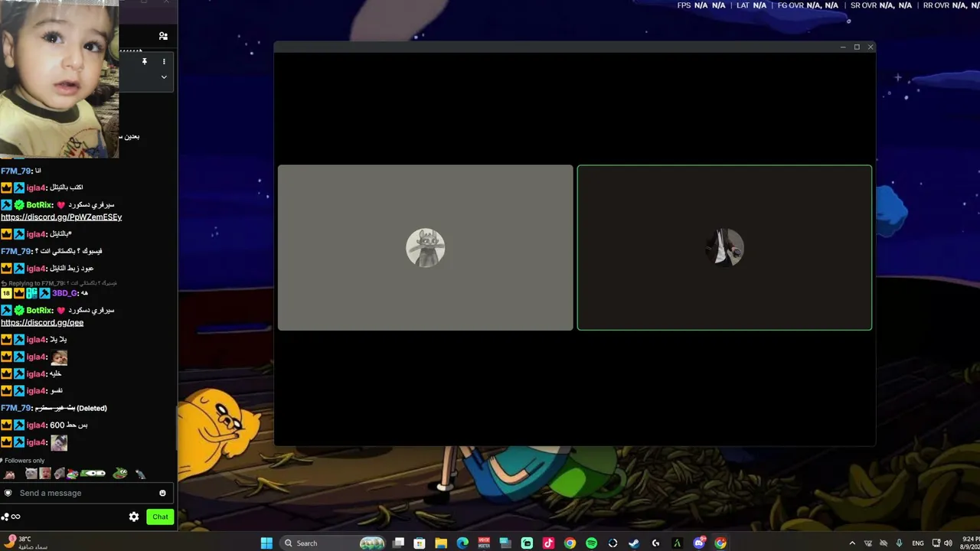The height and width of the screenshot is (551, 980).
Task: Switch to Discord in the taskbar
Action: 699,543
